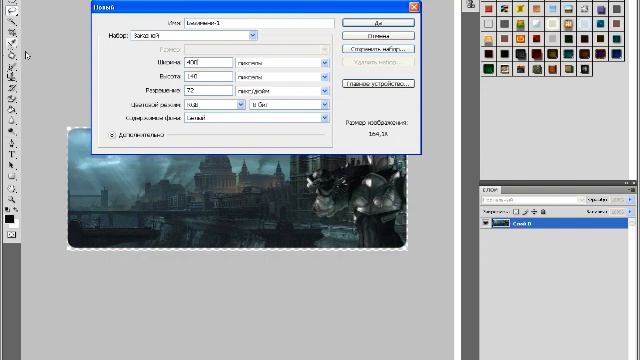Select the Blur tool
This screenshot has width=640, height=360.
tap(11, 120)
